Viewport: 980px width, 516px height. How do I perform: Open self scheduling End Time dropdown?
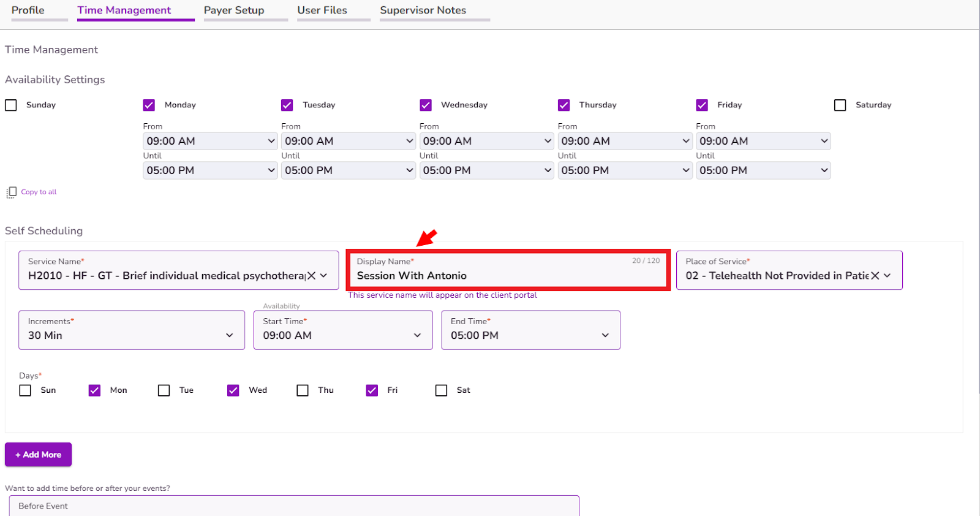pos(531,330)
